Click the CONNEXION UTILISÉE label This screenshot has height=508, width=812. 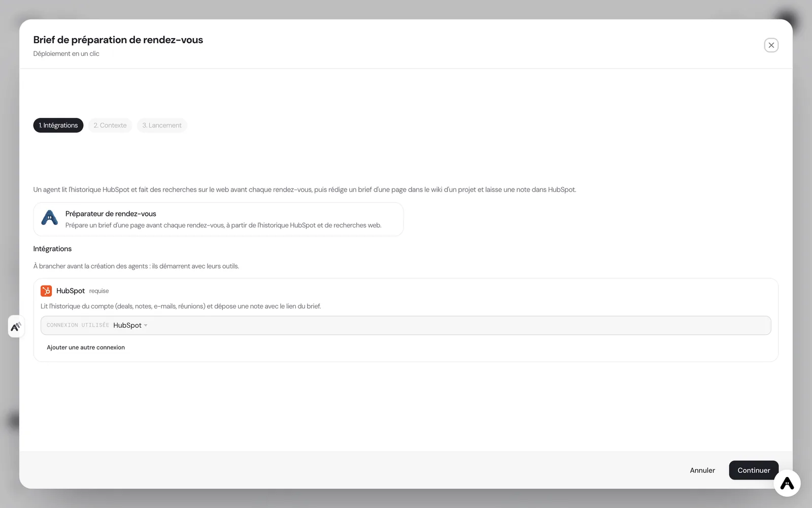click(78, 325)
